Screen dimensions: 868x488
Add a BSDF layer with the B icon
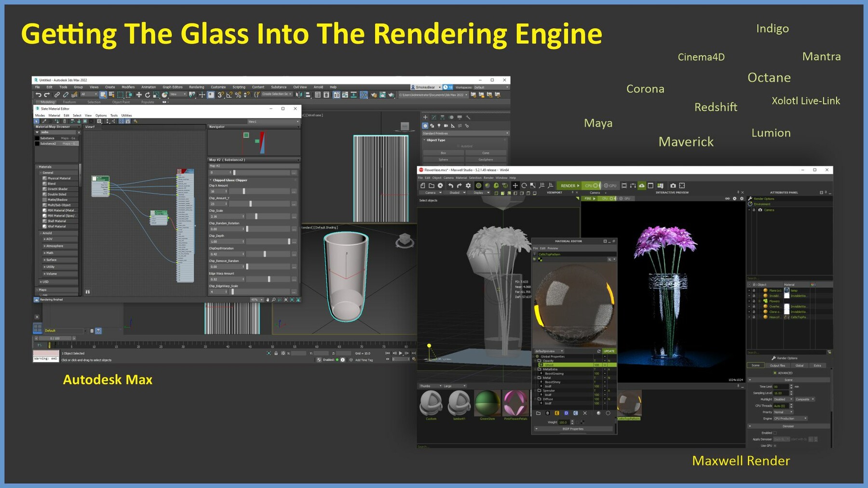pos(547,413)
